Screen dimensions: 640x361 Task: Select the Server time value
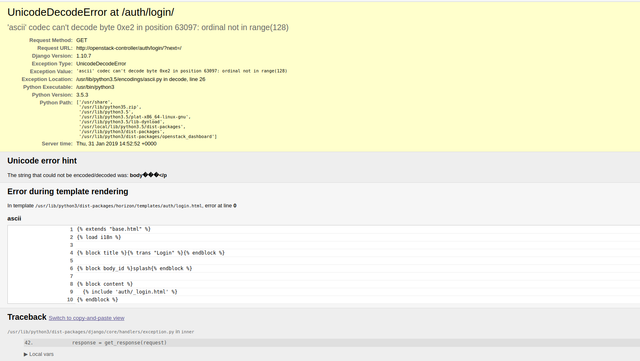click(116, 144)
